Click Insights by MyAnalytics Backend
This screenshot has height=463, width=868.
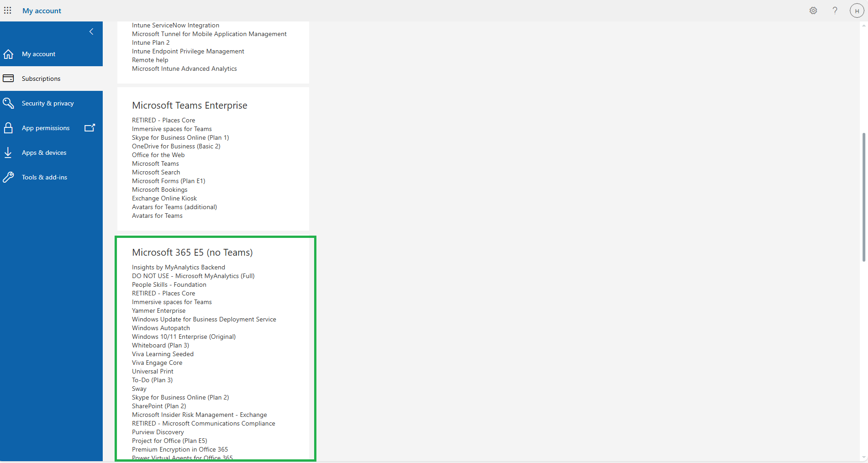179,267
